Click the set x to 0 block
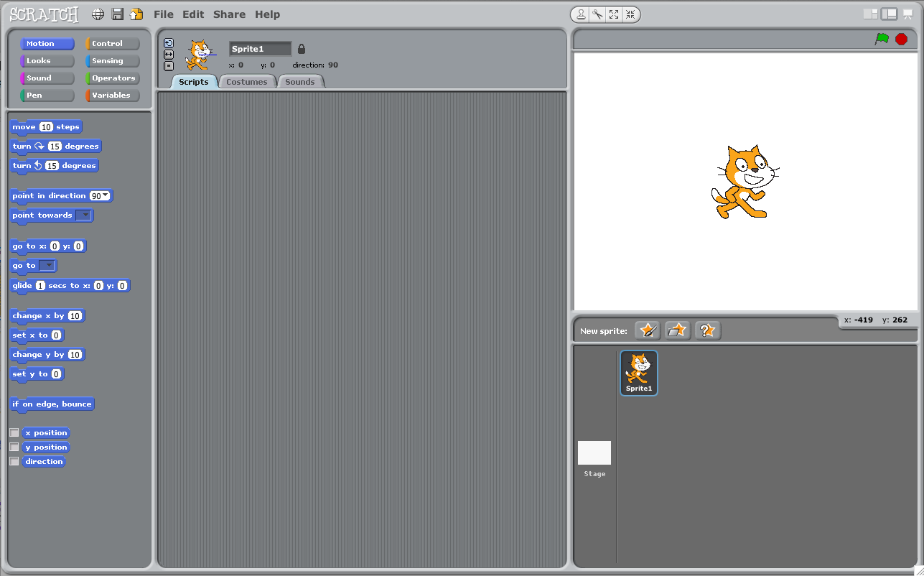This screenshot has width=924, height=576. [37, 335]
